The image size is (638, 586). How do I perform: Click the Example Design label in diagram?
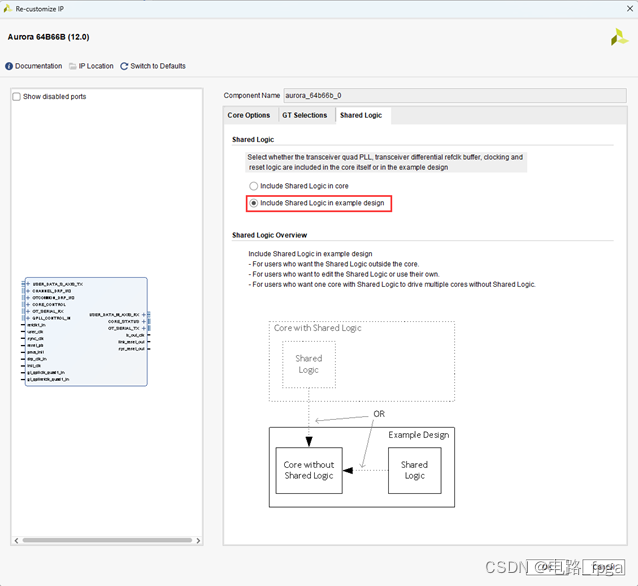(419, 435)
